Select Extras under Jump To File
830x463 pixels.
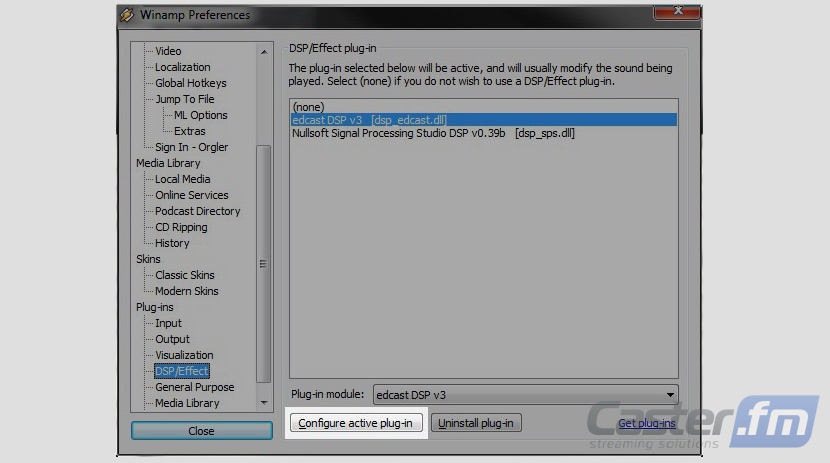tap(190, 131)
